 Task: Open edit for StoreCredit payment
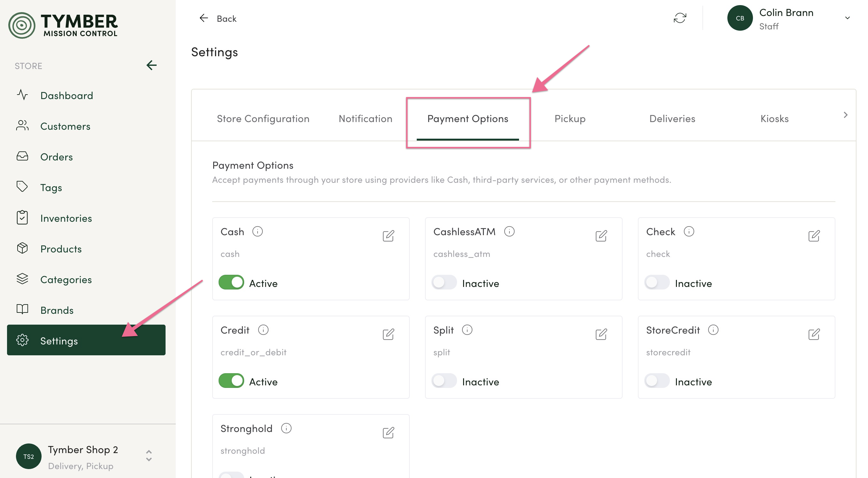(814, 334)
